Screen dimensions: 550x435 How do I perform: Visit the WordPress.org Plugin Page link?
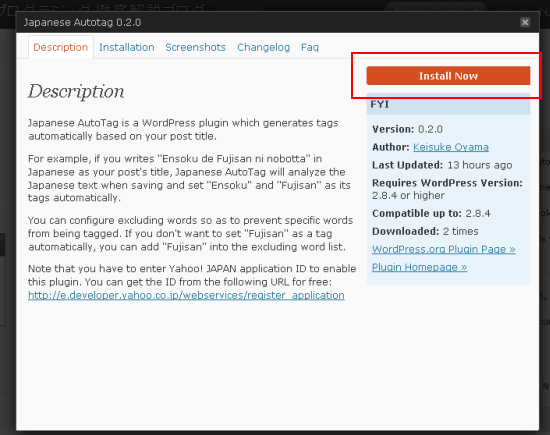(444, 249)
